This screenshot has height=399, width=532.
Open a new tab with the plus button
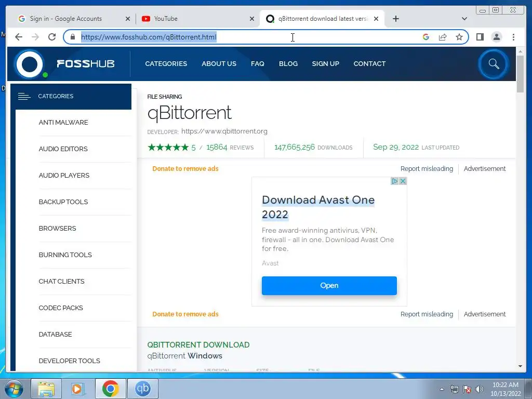click(x=395, y=19)
